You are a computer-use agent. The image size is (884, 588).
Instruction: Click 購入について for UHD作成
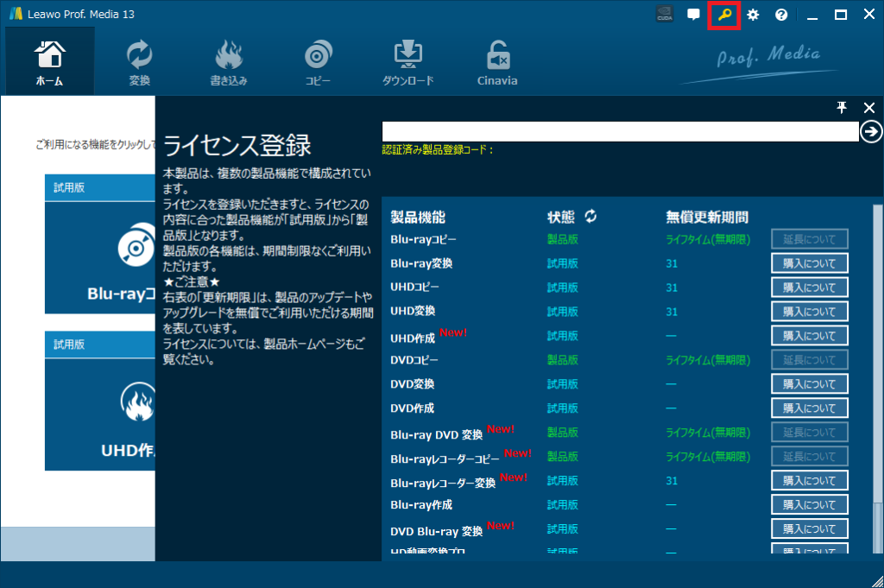[810, 336]
